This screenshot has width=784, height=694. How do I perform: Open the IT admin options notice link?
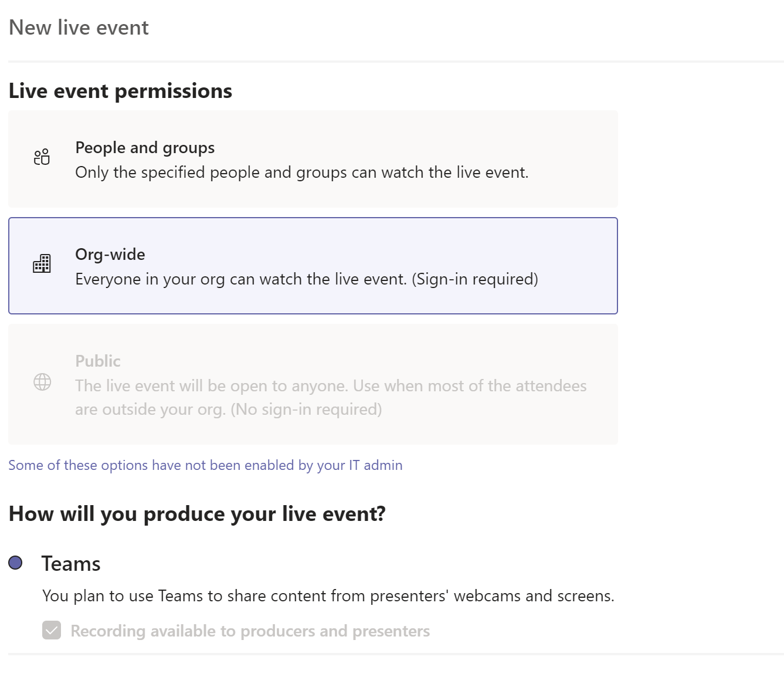pyautogui.click(x=205, y=465)
